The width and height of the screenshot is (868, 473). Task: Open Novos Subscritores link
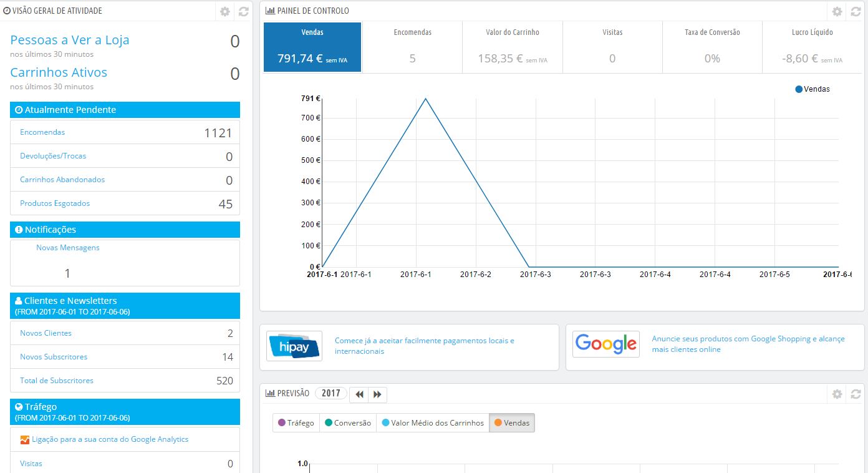54,357
